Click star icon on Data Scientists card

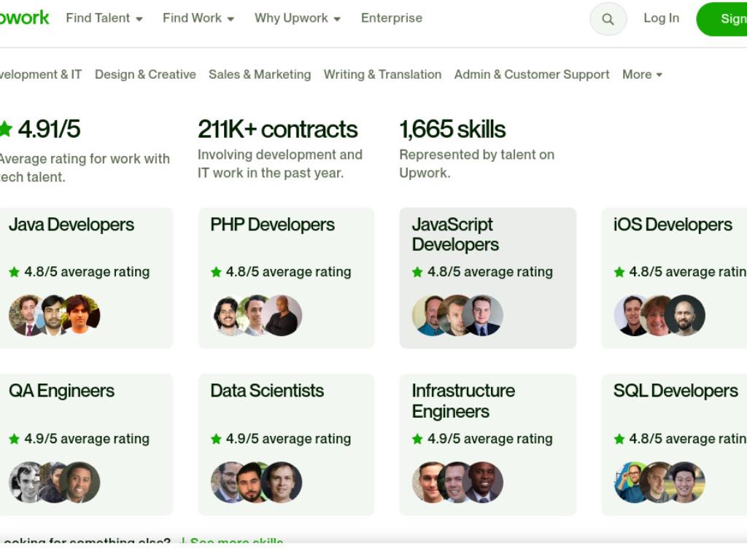point(216,439)
